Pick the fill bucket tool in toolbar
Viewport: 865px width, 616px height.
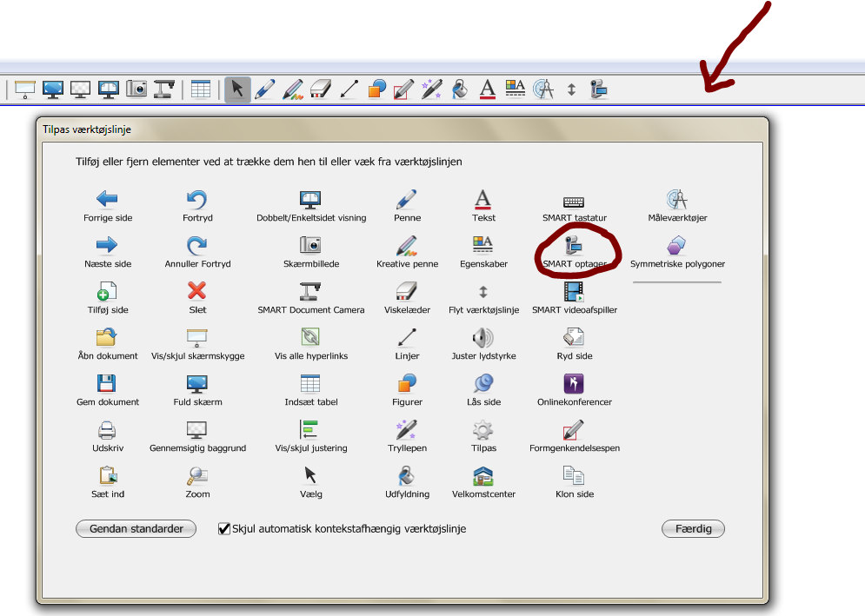(x=460, y=89)
